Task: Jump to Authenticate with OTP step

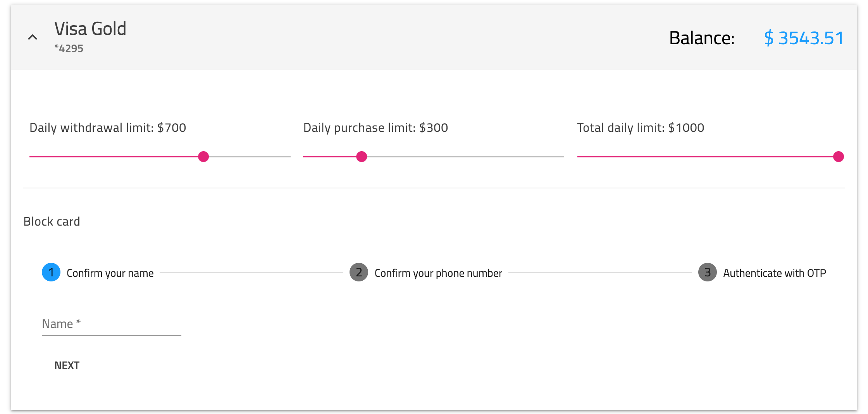Action: 774,273
